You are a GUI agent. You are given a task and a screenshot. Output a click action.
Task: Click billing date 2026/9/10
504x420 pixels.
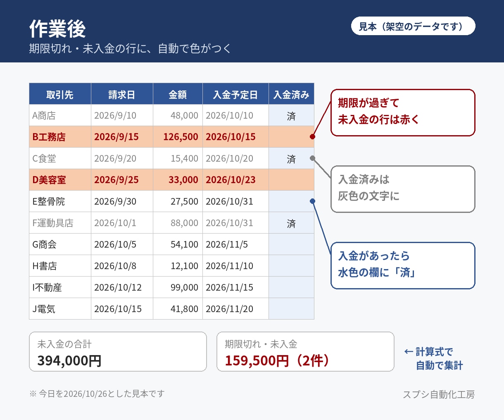tap(122, 115)
